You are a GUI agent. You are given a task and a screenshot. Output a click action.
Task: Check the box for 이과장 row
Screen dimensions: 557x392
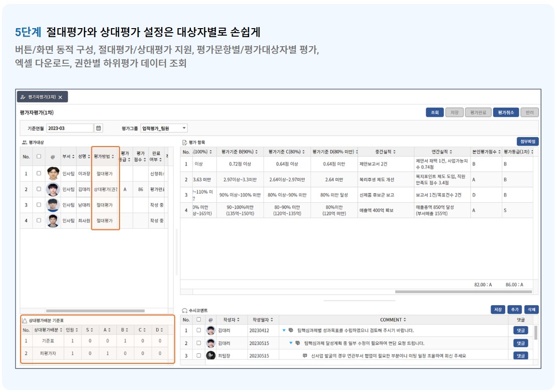[39, 174]
